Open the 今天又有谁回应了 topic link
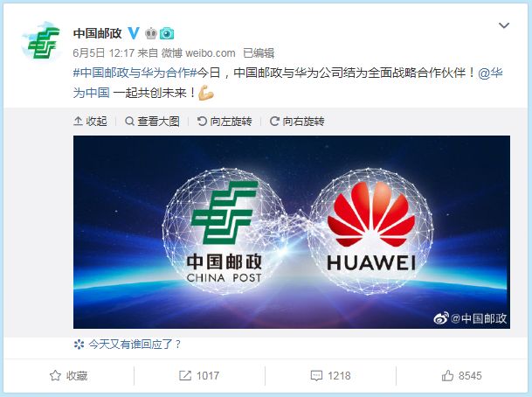This screenshot has height=397, width=532. 128,345
